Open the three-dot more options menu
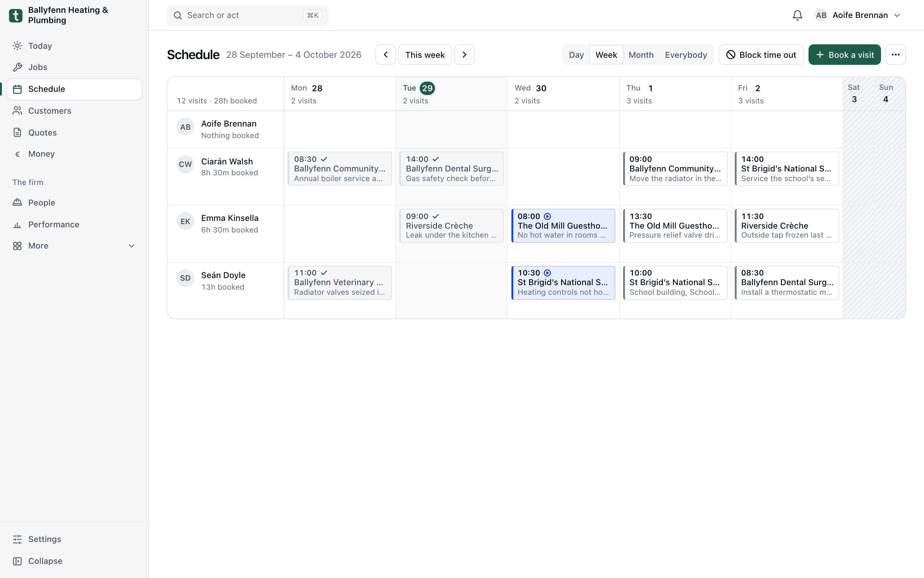The height and width of the screenshot is (578, 924). point(895,55)
